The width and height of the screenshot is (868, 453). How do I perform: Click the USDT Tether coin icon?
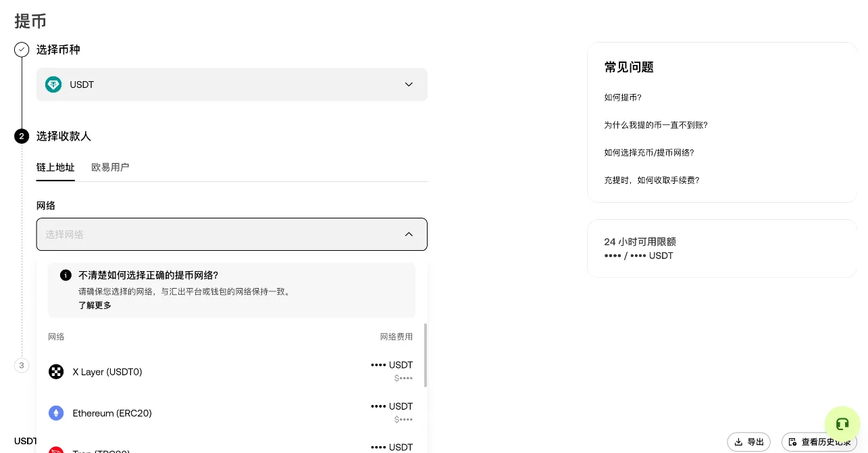pyautogui.click(x=53, y=85)
